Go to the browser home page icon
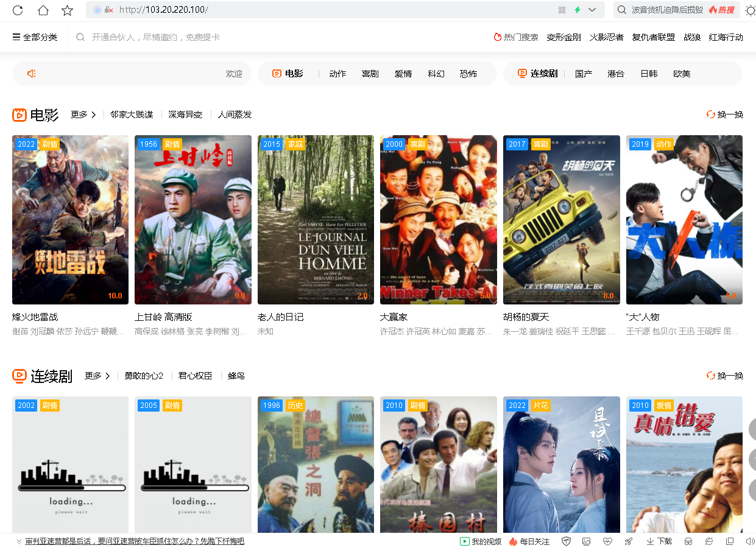Viewport: 756px width, 548px height. [43, 10]
